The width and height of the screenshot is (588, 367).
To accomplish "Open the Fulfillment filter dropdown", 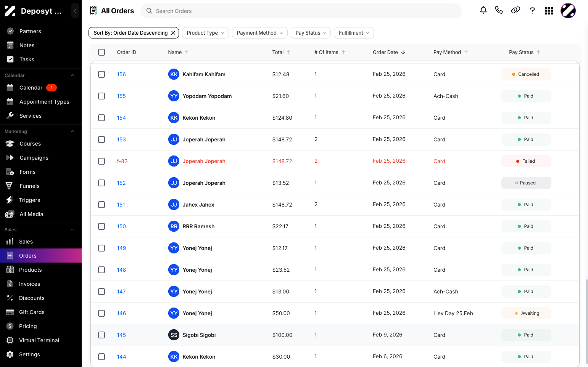I will tap(354, 33).
